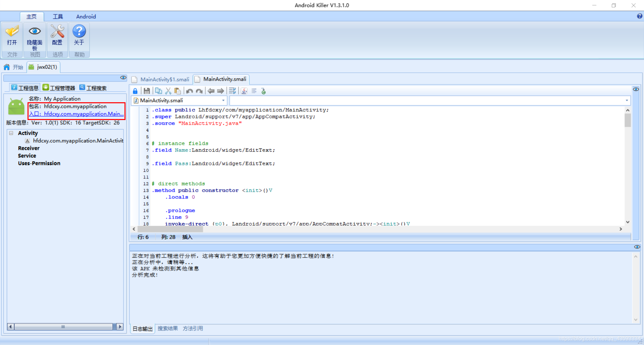Switch to 工具 ribbon tab
Image resolution: width=644 pixels, height=345 pixels.
click(x=58, y=16)
